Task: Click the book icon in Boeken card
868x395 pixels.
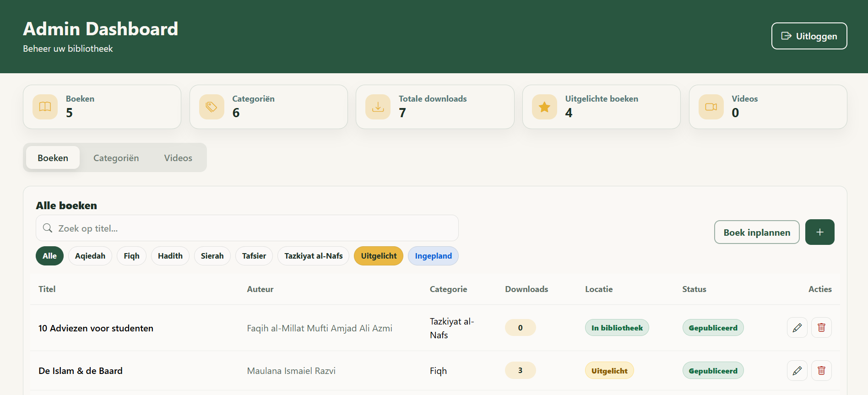Action: 45,107
